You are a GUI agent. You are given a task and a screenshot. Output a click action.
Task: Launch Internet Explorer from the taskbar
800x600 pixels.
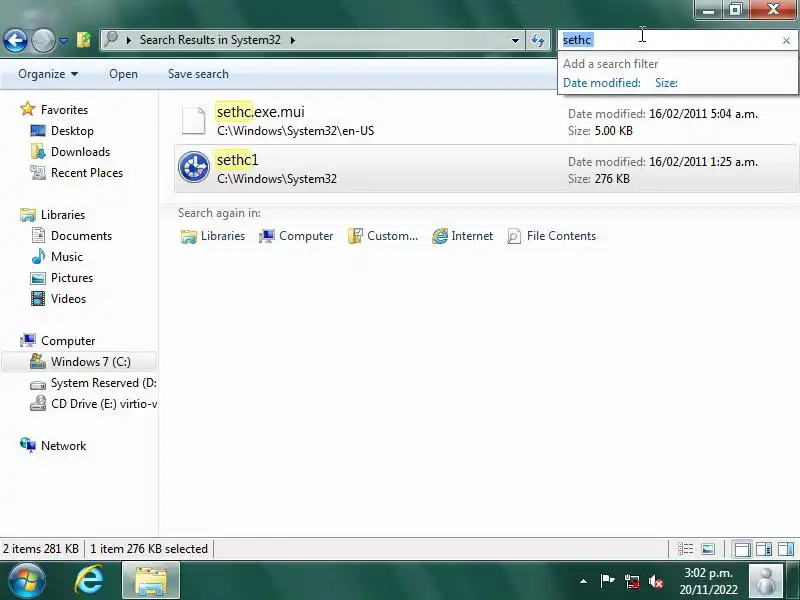click(x=89, y=581)
